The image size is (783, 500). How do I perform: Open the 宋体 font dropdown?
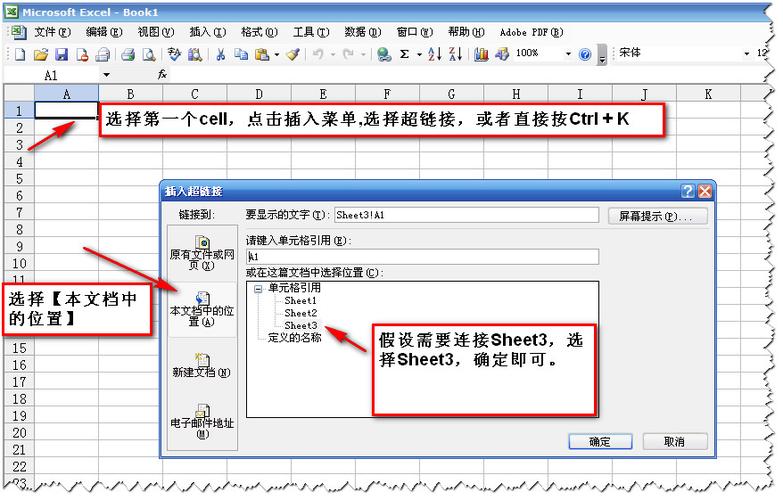click(x=747, y=53)
